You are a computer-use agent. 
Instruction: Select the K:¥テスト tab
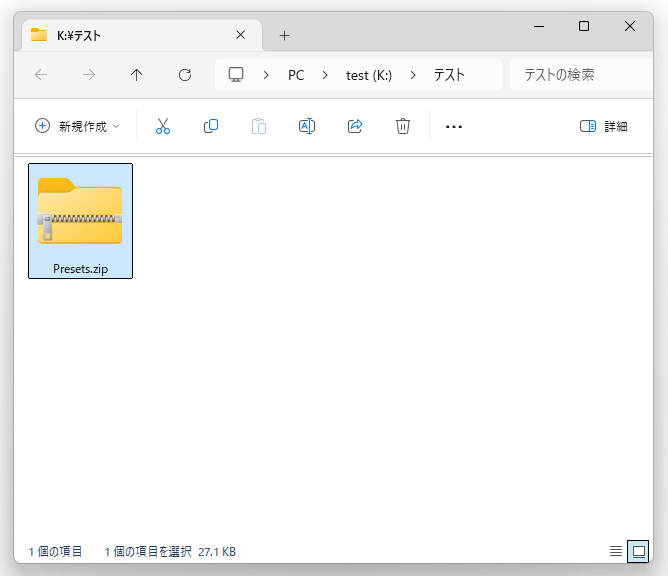coord(142,35)
